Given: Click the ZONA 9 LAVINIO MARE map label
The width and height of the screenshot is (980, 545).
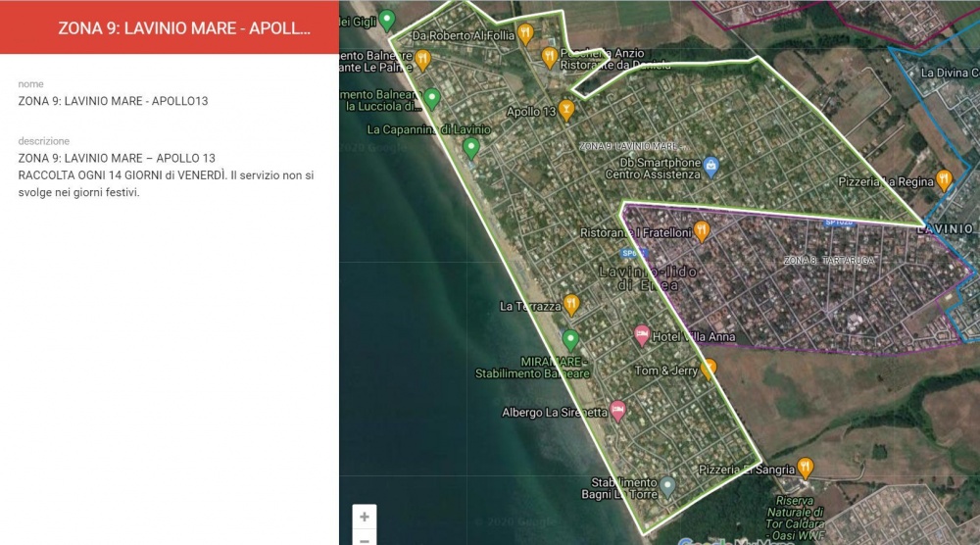Looking at the screenshot, I should pyautogui.click(x=634, y=146).
